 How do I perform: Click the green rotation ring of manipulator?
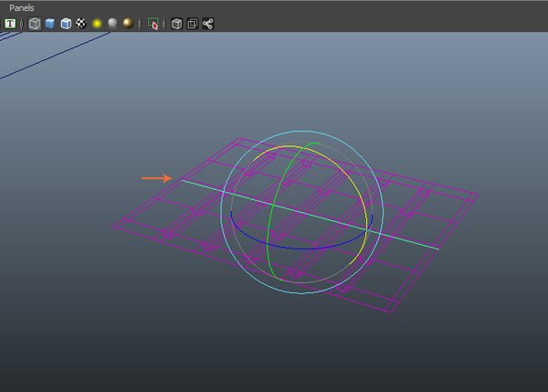pos(272,207)
